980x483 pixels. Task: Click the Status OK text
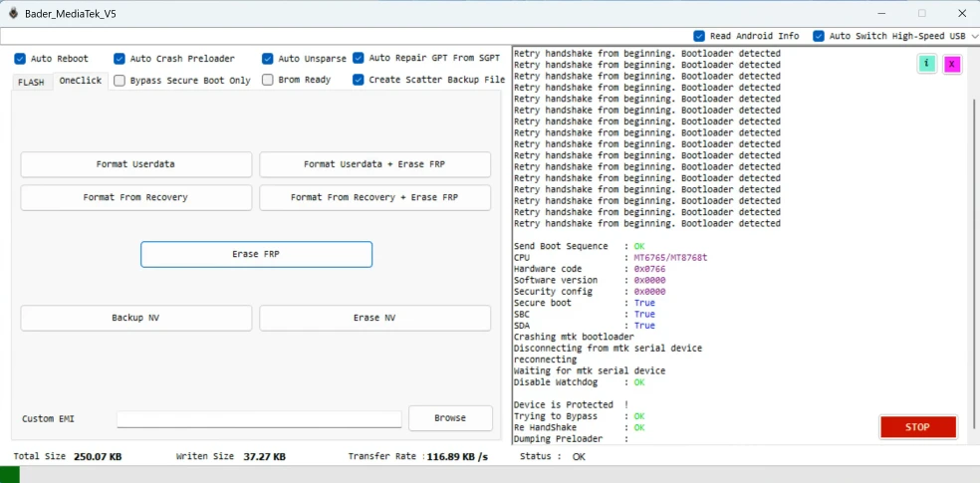coord(579,457)
